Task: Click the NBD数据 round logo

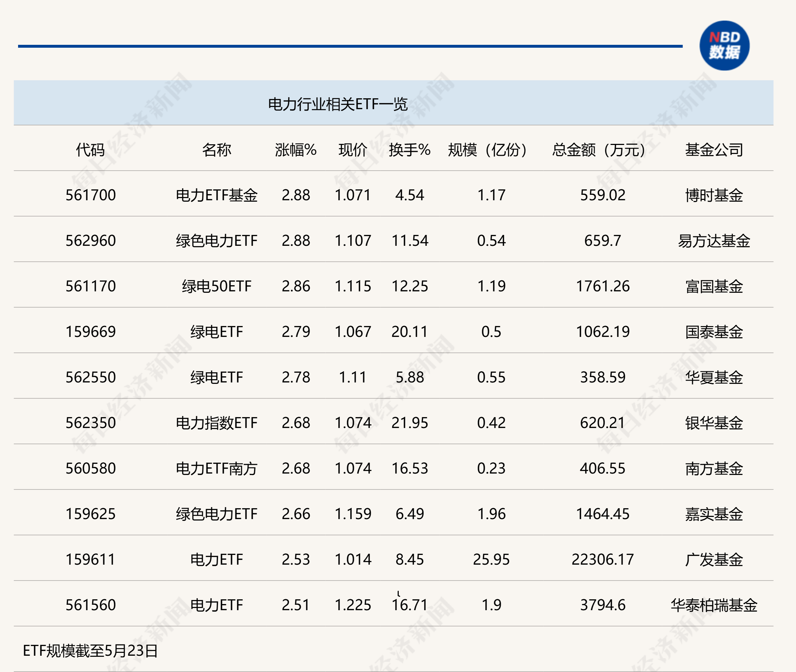Action: point(724,46)
